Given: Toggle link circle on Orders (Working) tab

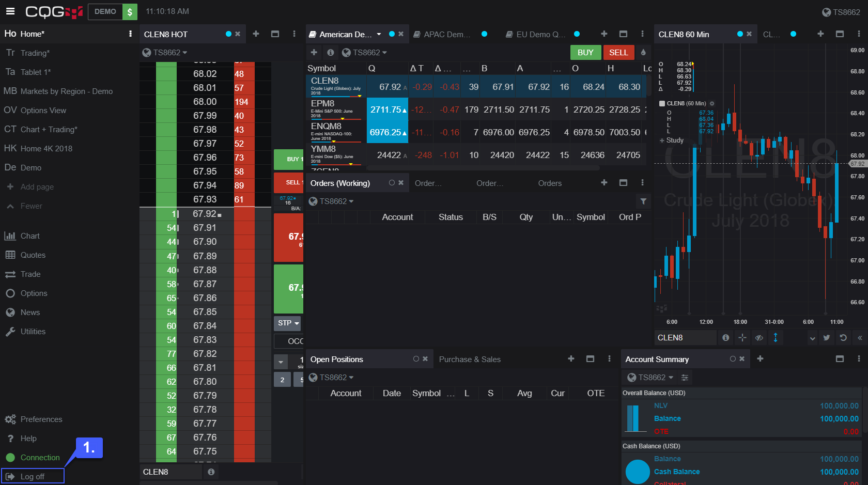Looking at the screenshot, I should [392, 183].
